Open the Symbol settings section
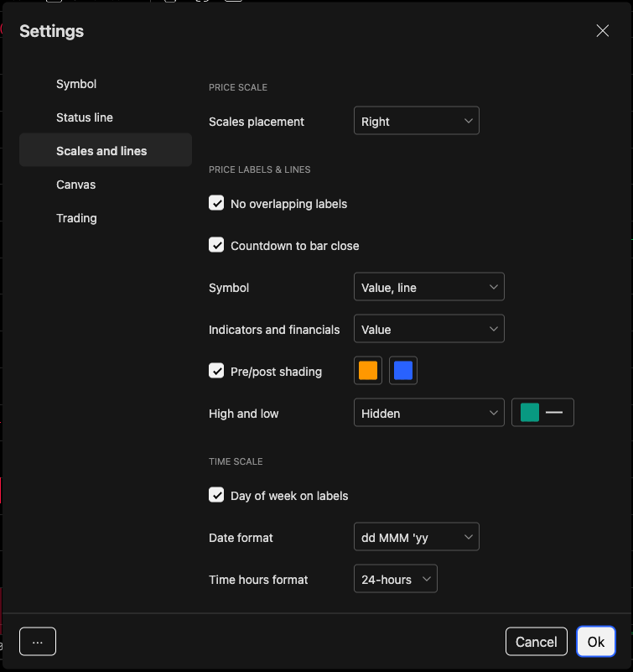This screenshot has width=633, height=672. (x=106, y=84)
